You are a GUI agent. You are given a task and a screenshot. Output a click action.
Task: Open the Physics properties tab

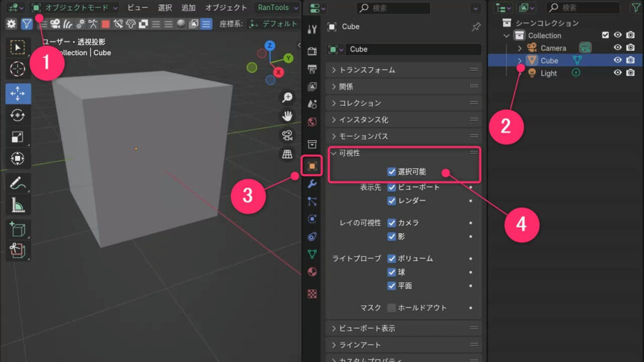pos(312,219)
